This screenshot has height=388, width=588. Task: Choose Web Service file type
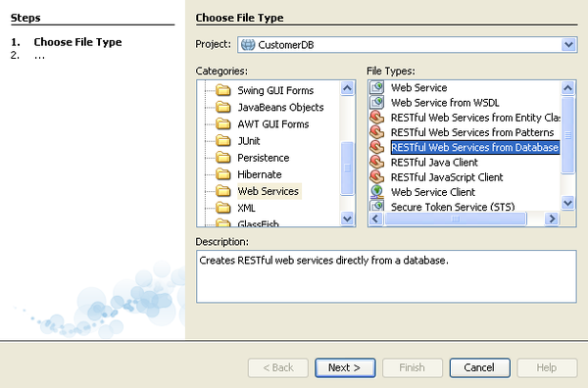(x=418, y=87)
